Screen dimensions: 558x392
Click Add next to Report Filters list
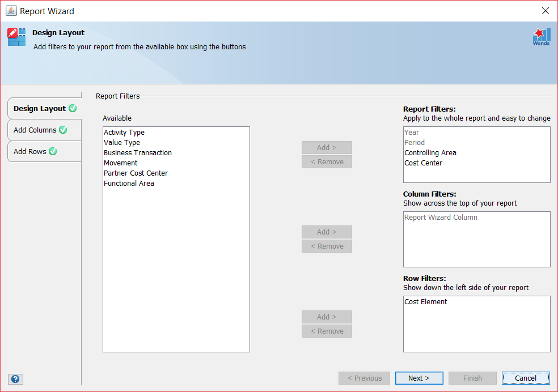327,147
